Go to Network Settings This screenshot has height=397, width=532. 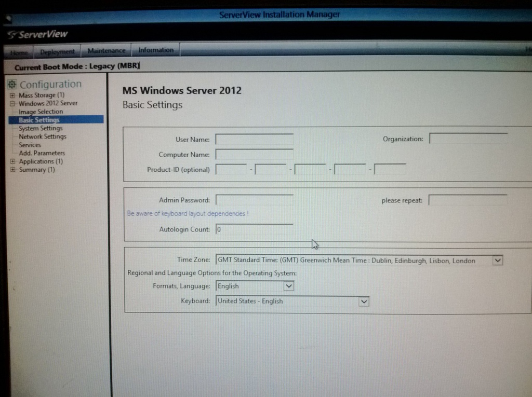point(43,136)
